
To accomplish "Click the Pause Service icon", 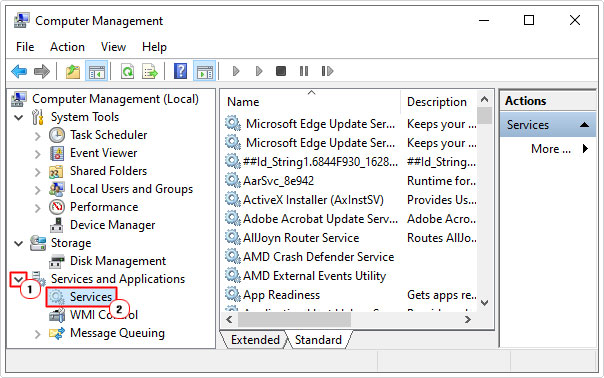I will [304, 71].
